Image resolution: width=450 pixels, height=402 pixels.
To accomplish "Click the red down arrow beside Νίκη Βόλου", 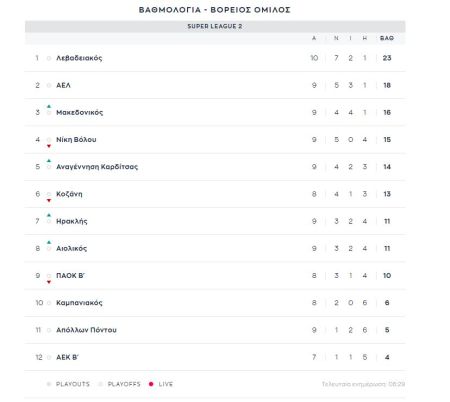I will pos(49,146).
